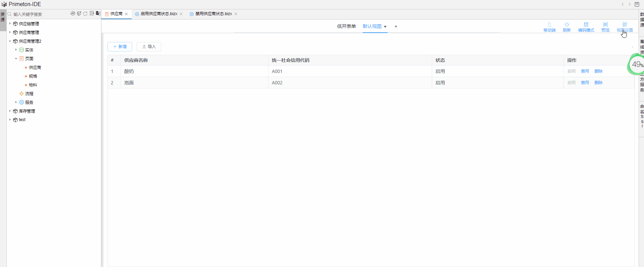
Task: Click 禁用 link for 酸奶 row
Action: [x=585, y=71]
